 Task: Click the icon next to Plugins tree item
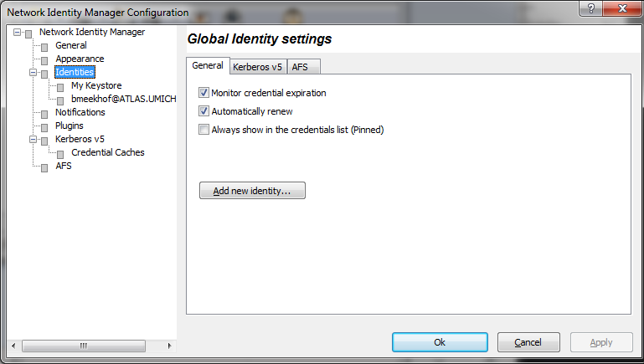[44, 128]
